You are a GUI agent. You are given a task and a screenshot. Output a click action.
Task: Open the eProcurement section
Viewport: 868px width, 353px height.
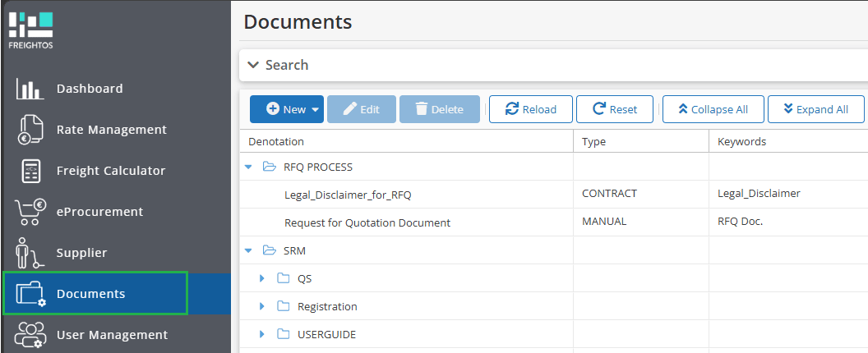(115, 212)
